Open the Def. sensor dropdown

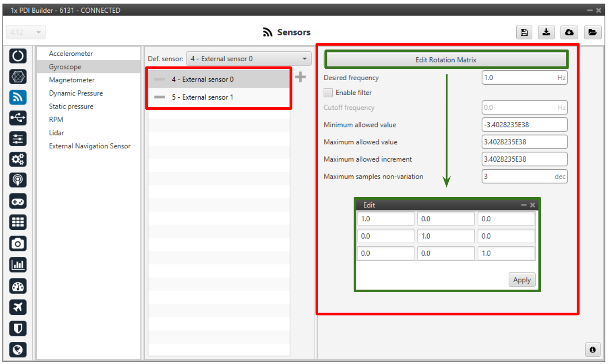pyautogui.click(x=249, y=58)
